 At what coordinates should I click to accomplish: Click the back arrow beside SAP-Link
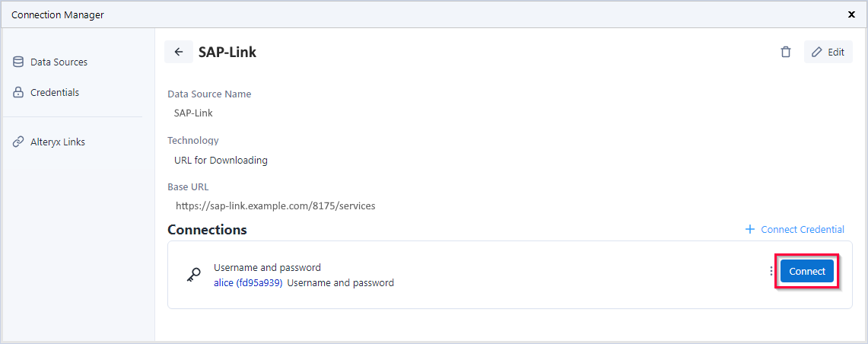(x=179, y=52)
